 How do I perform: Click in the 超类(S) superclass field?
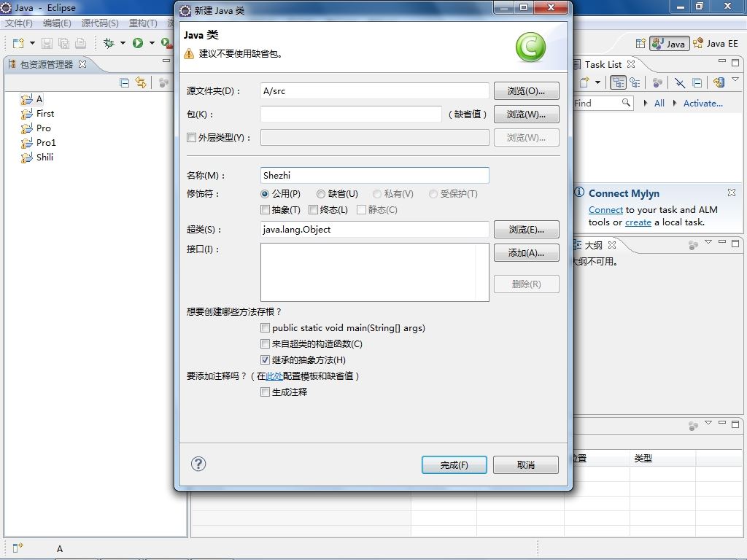pyautogui.click(x=374, y=230)
